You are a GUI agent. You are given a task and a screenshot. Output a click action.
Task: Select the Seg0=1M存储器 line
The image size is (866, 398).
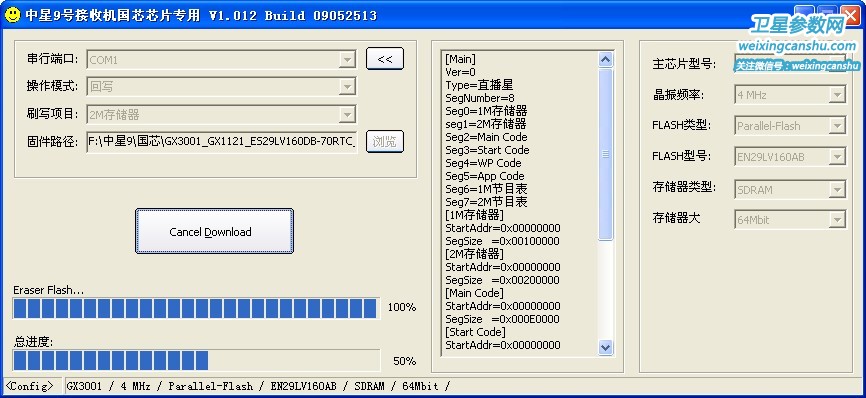click(x=486, y=111)
